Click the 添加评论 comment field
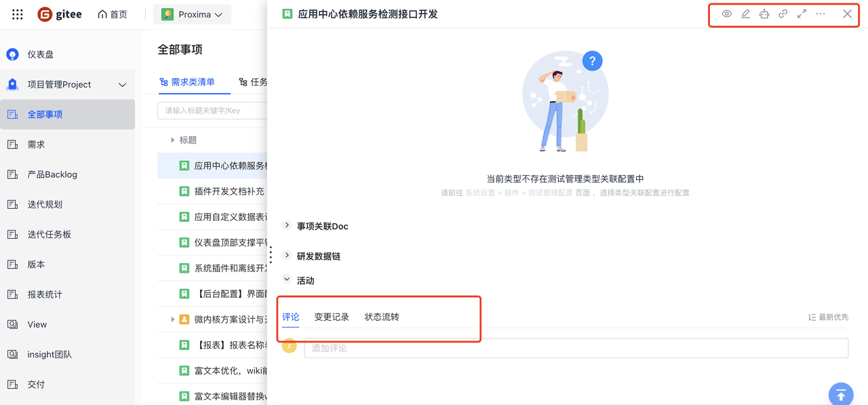The image size is (868, 405). (x=576, y=348)
